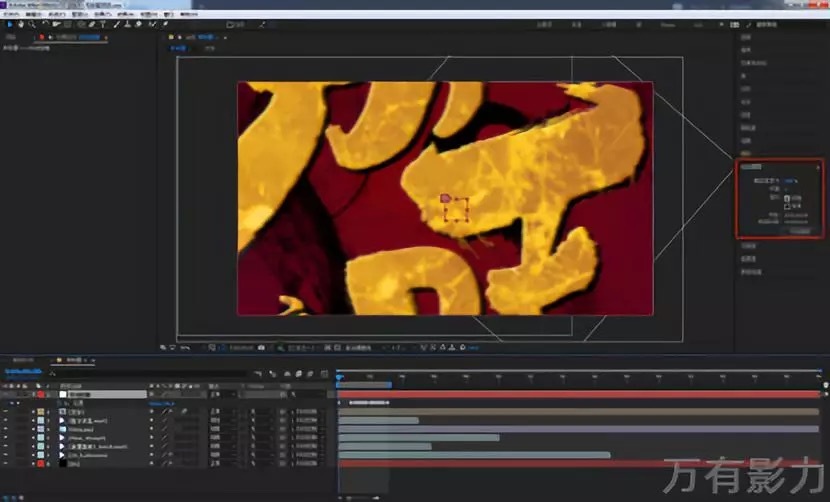830x502 pixels.
Task: Collapse layer 1 properties in the timeline
Action: tap(32, 395)
